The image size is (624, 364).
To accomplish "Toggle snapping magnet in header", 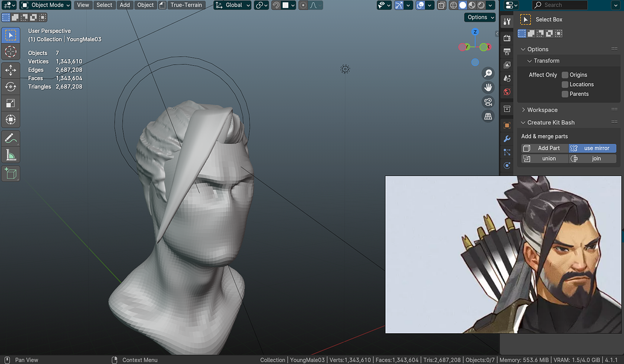I will coord(276,5).
